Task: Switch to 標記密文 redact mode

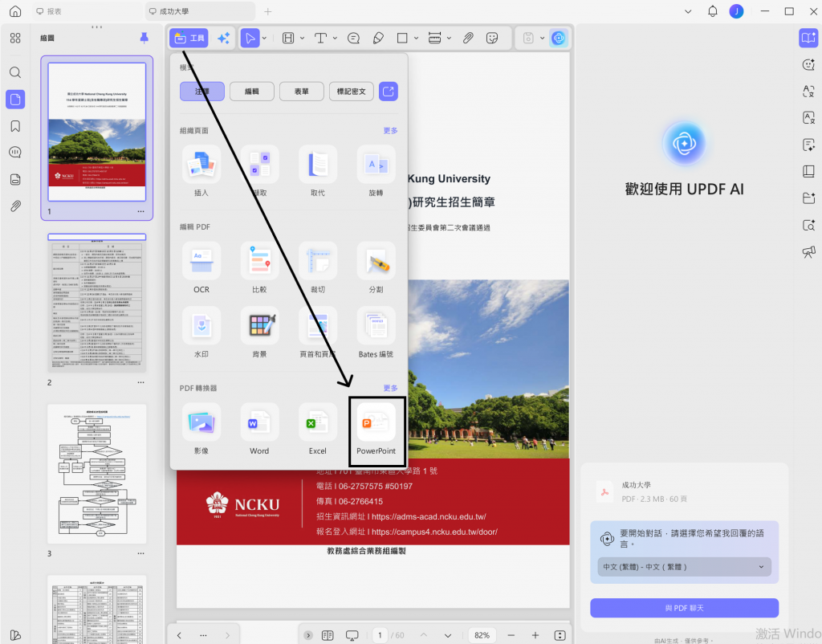Action: coord(352,92)
